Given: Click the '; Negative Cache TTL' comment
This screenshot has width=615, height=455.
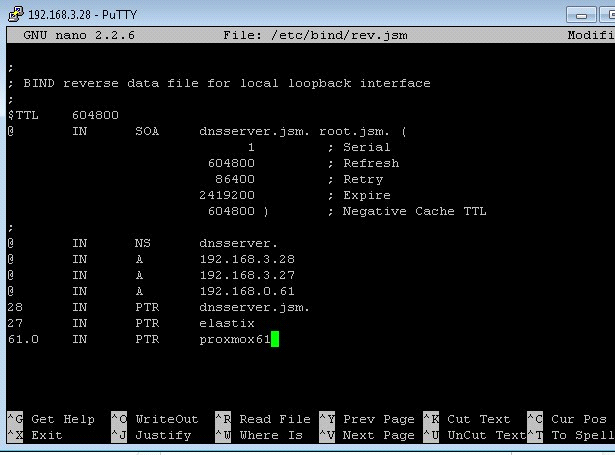Looking at the screenshot, I should [407, 211].
